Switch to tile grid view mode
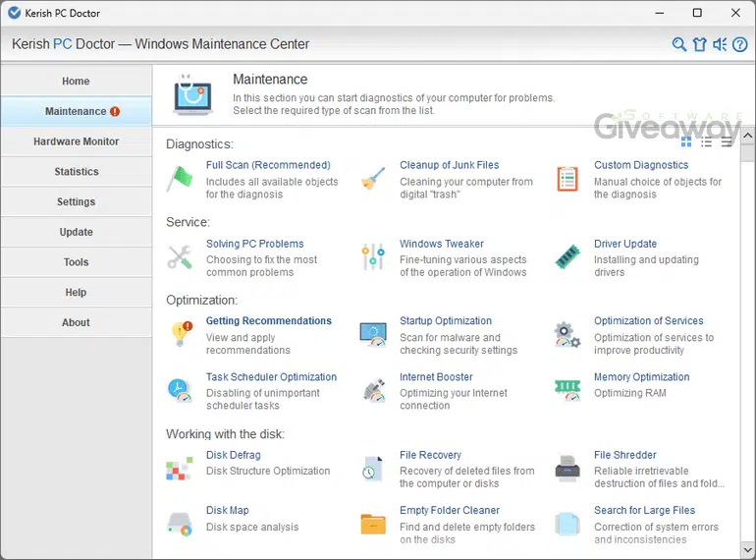This screenshot has width=756, height=560. click(686, 141)
